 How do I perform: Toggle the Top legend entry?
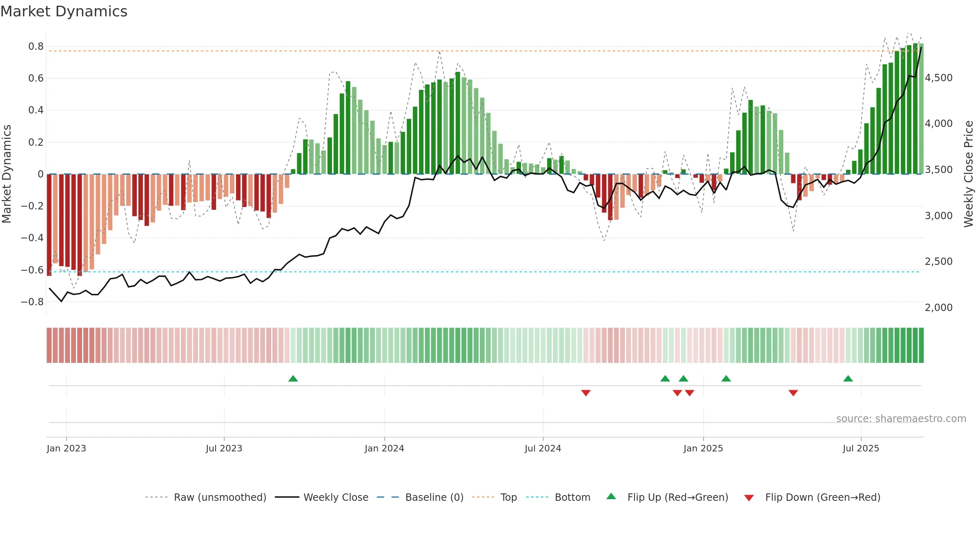494,497
